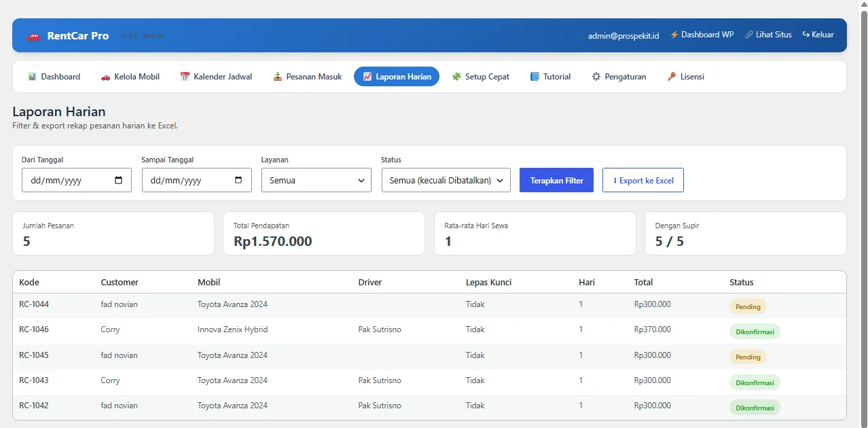Click the Pesanan Masuk inbox icon
Screen dimensions: 868x428
pos(277,77)
